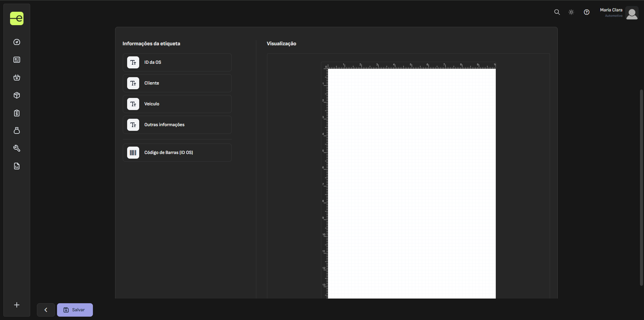Open the financial clipboard icon in sidebar

point(17,113)
